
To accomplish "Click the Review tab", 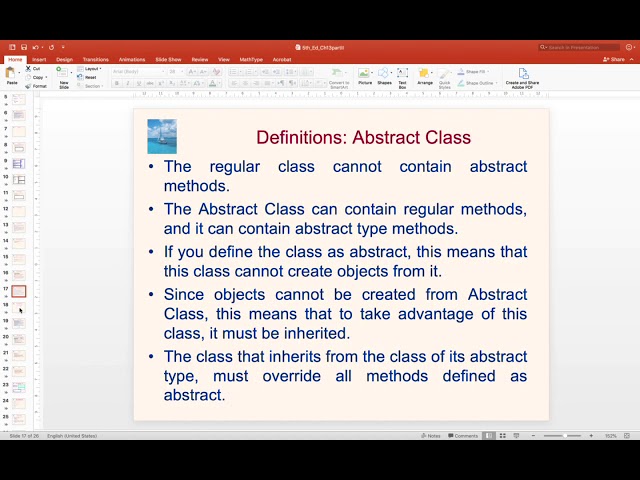I will click(200, 60).
